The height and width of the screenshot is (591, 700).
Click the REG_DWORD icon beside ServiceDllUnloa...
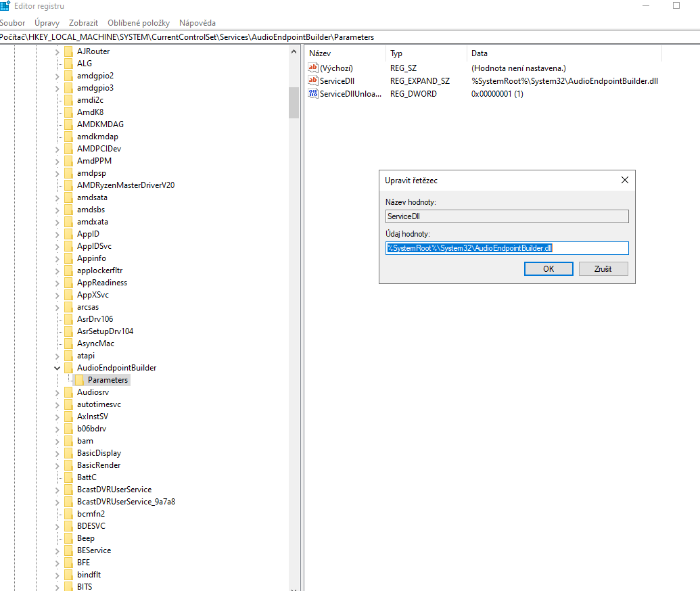(312, 94)
